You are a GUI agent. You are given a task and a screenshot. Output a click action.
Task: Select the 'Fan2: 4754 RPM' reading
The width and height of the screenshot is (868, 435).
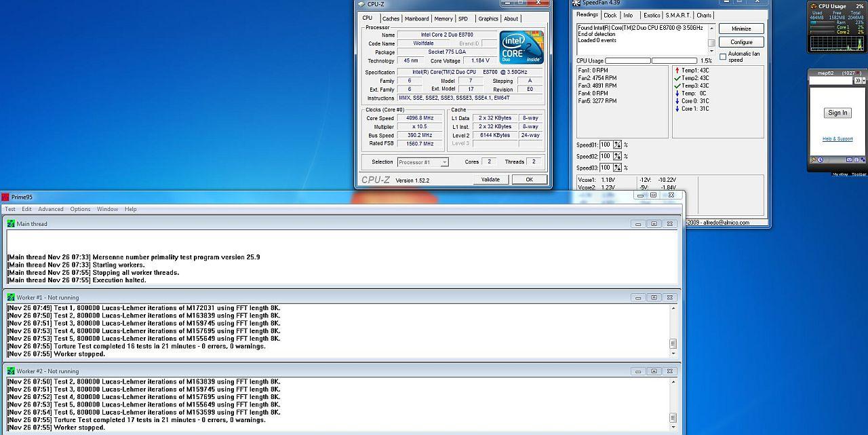click(597, 78)
